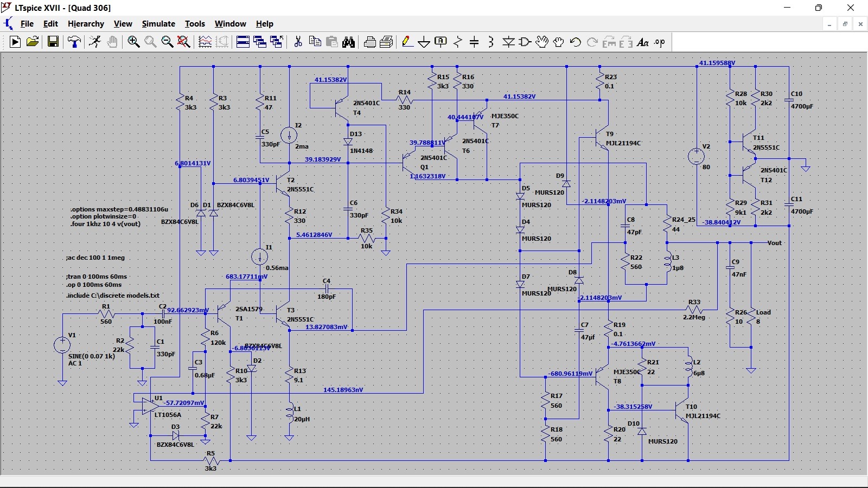Click the LTspice icon left of File menu

click(x=9, y=24)
